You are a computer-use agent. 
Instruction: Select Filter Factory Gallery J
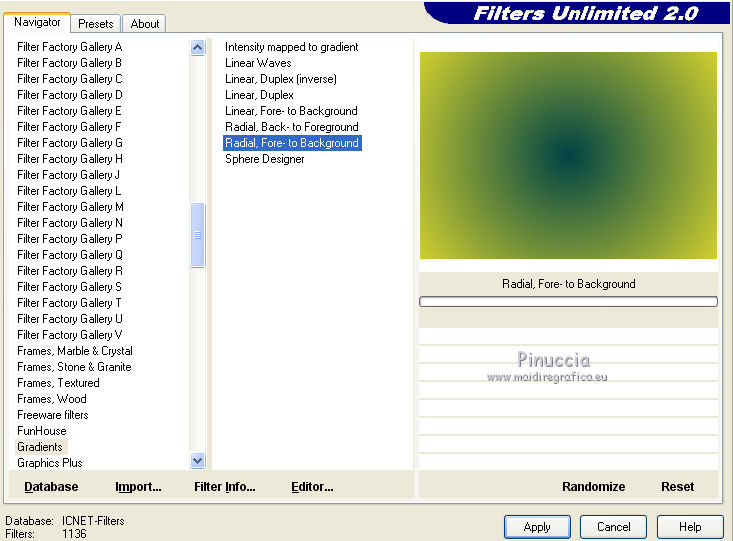pyautogui.click(x=69, y=175)
